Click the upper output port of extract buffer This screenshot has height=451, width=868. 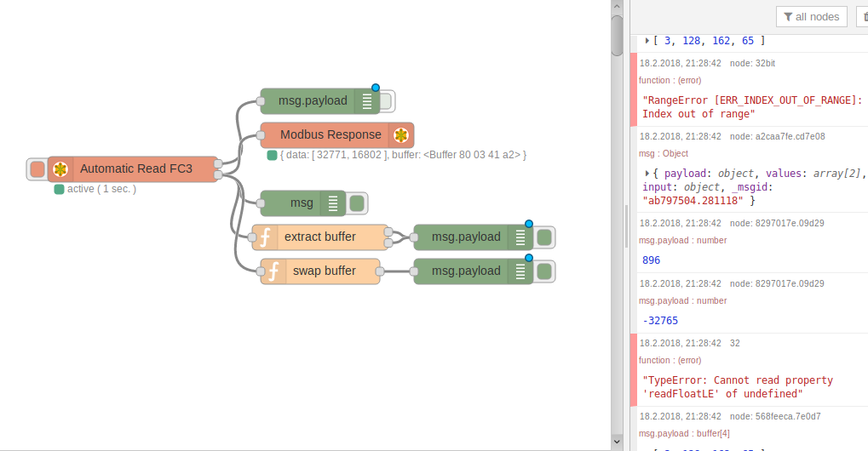coord(388,231)
